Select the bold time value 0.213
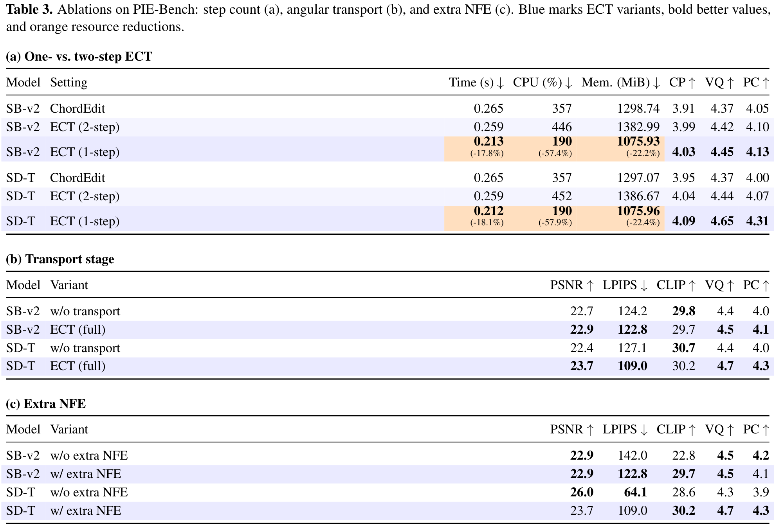 (488, 141)
